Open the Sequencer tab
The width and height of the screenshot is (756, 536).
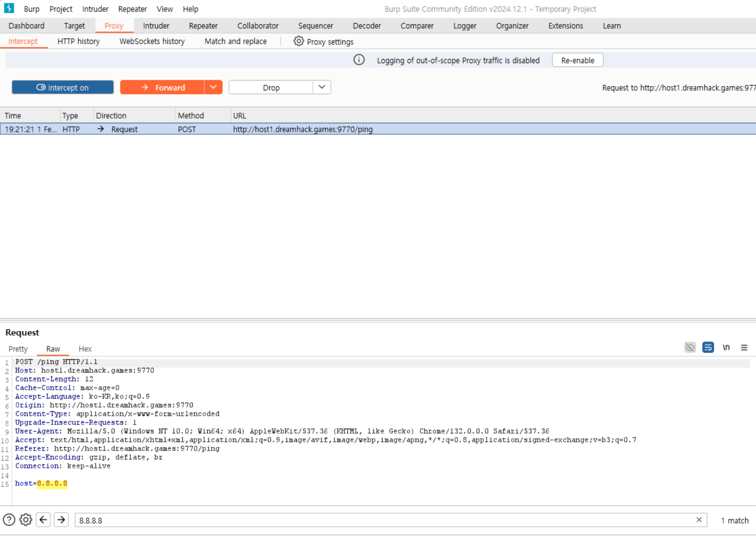coord(316,26)
